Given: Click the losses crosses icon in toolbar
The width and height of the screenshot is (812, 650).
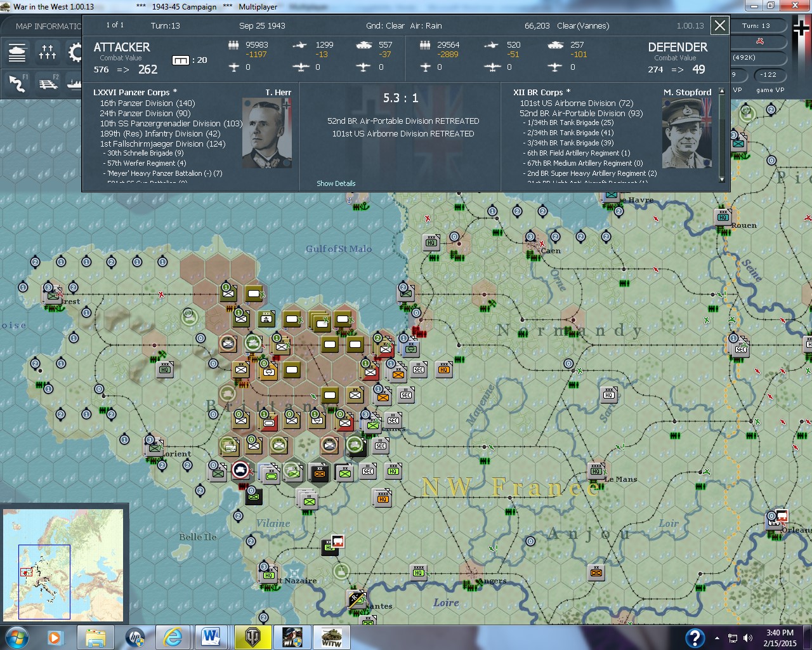Looking at the screenshot, I should [x=48, y=52].
